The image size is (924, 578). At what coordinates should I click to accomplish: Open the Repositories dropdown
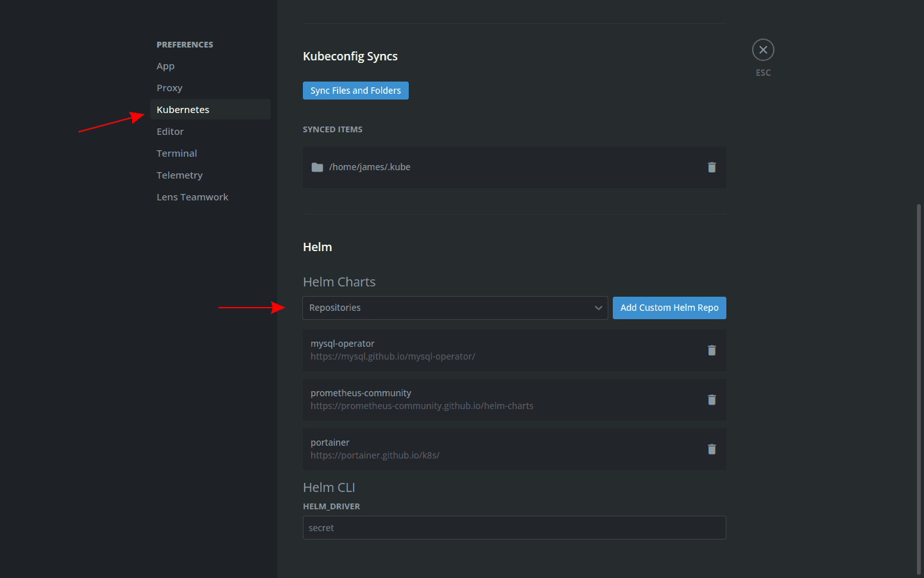coord(455,308)
